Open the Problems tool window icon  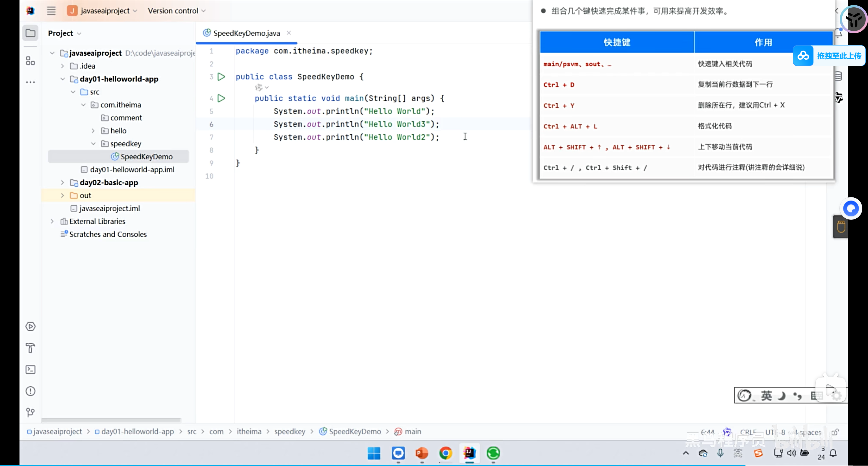(30, 391)
